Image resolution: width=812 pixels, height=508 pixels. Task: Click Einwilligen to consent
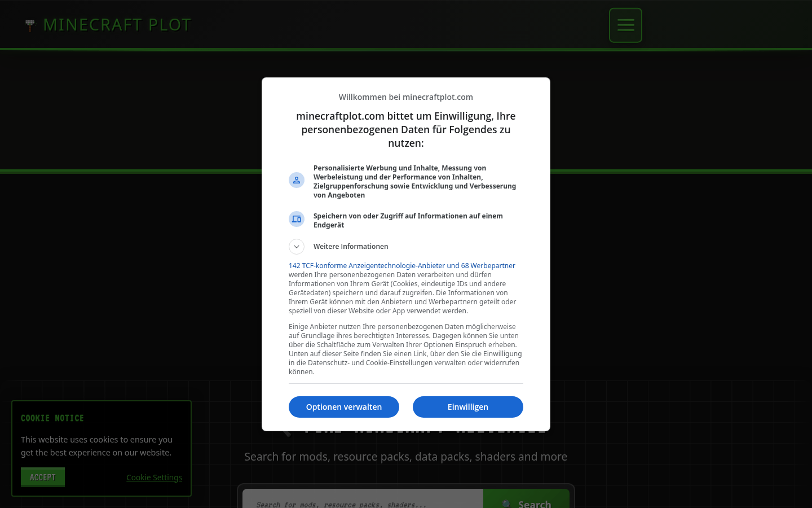[468, 407]
